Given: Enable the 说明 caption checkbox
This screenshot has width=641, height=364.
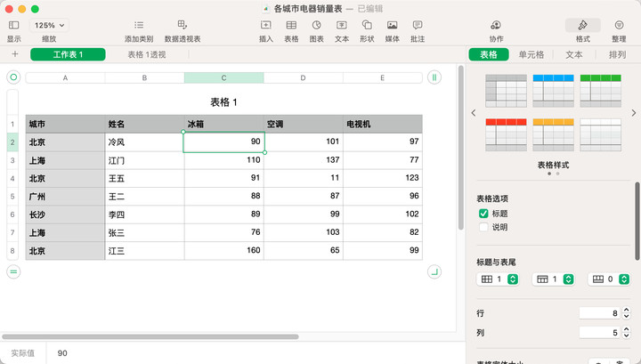Looking at the screenshot, I should [x=483, y=227].
